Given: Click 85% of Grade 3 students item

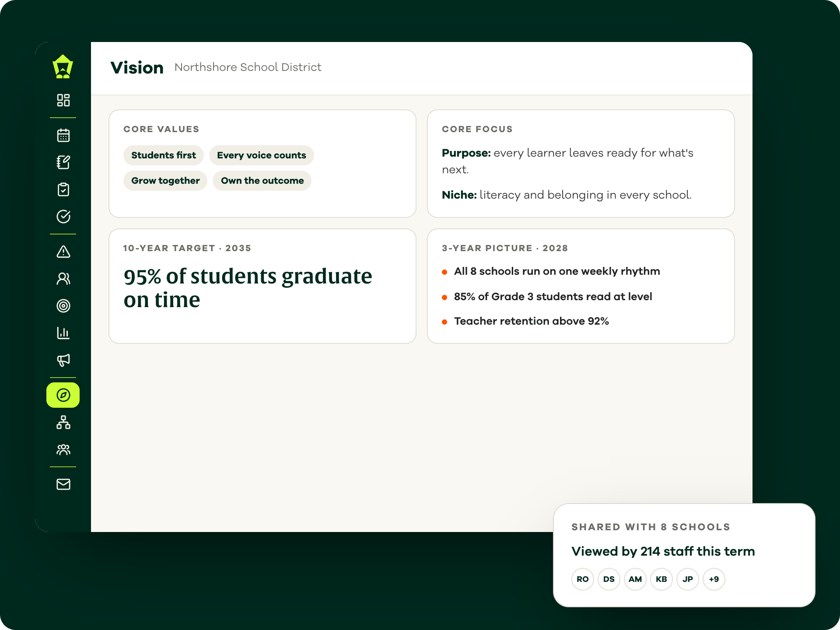Looking at the screenshot, I should tap(553, 297).
